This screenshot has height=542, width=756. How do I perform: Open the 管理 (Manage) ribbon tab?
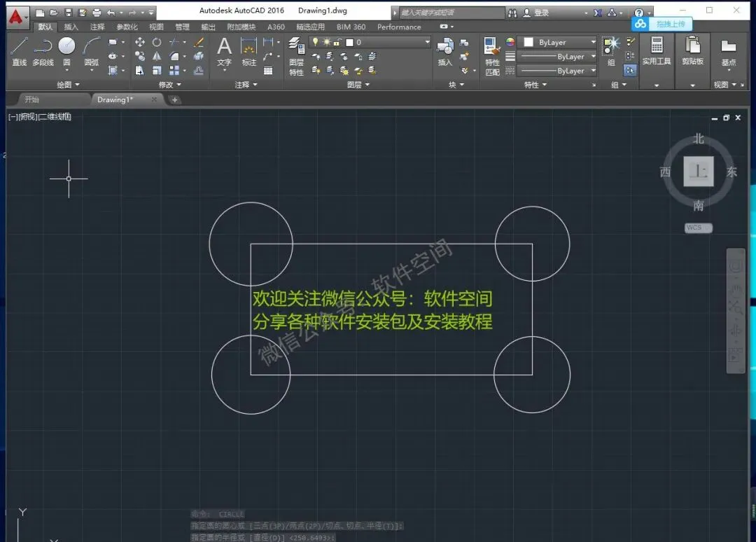[182, 27]
